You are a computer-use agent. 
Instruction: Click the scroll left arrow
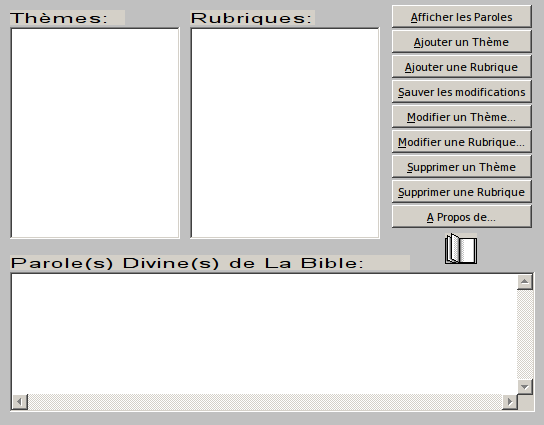point(20,402)
